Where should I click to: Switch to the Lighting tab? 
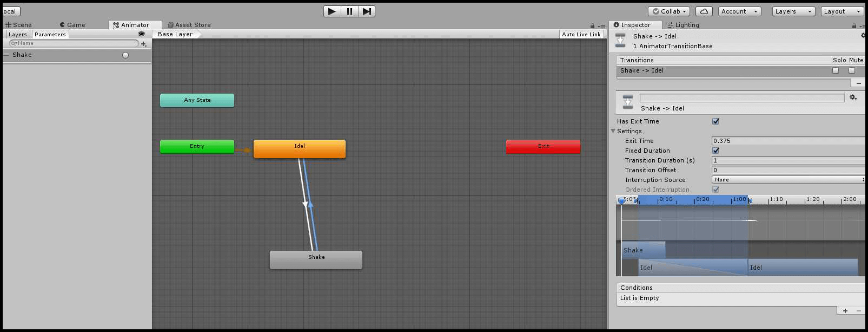pos(683,25)
